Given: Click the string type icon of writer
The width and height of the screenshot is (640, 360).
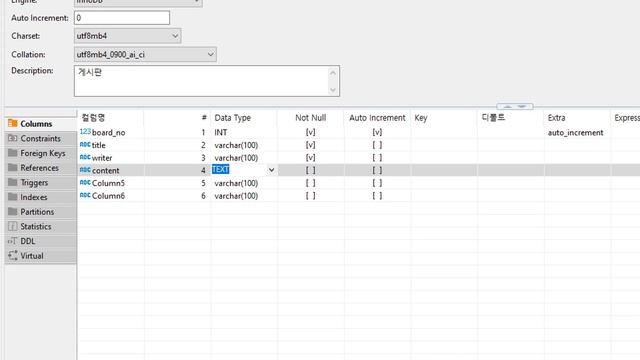Looking at the screenshot, I should [85, 157].
